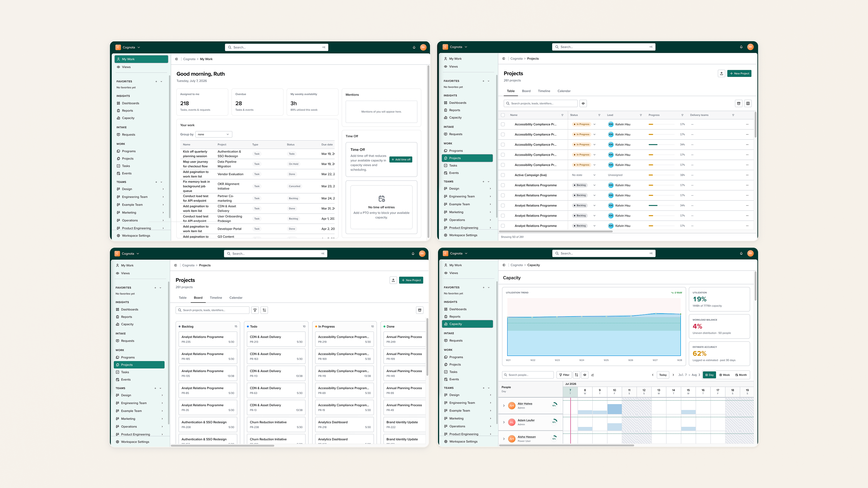This screenshot has width=868, height=488.
Task: Click the funnel filter icon in Board window
Action: click(255, 310)
